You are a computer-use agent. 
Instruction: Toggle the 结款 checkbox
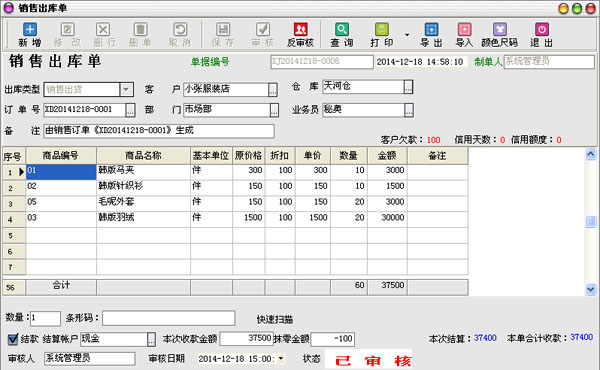point(13,339)
